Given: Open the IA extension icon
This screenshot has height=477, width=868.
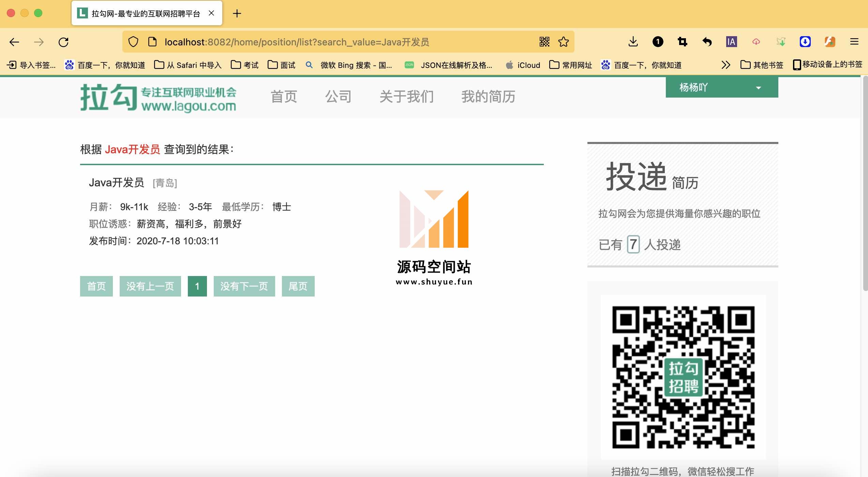Looking at the screenshot, I should (731, 42).
